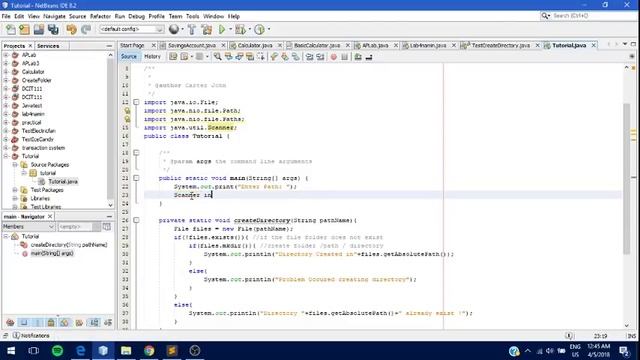The image size is (640, 360).
Task: Open Debug Project dropdown arrow
Action: [x=249, y=29]
